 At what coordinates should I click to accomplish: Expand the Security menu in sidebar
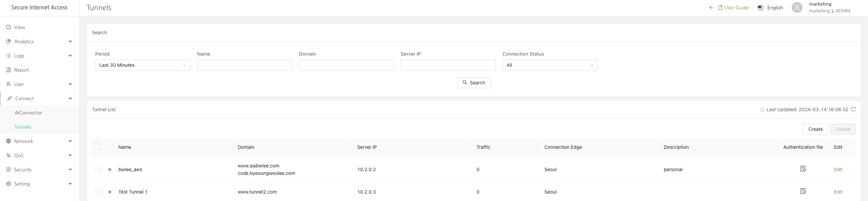pos(39,169)
